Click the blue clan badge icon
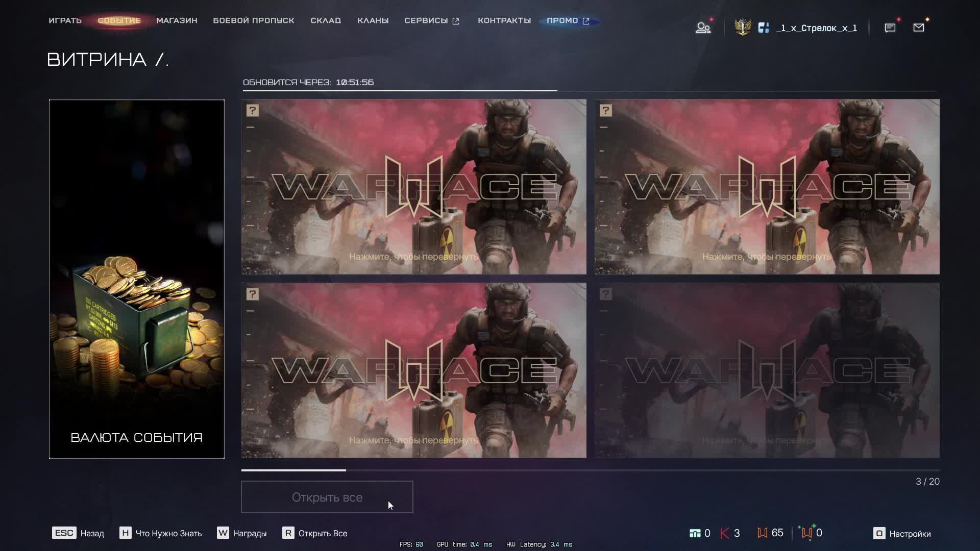 click(x=764, y=28)
